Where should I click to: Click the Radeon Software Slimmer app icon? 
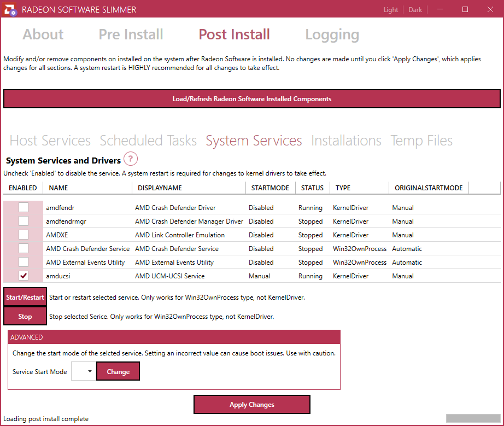[x=10, y=10]
